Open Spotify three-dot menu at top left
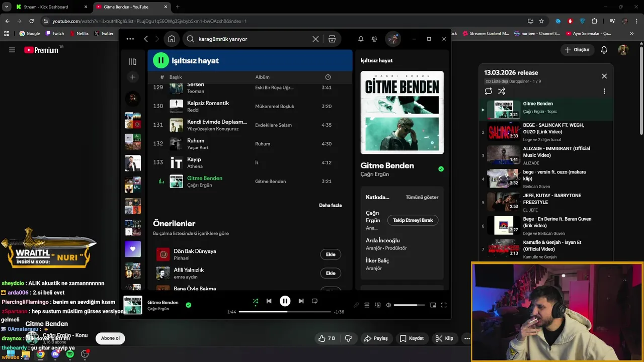Image resolution: width=644 pixels, height=362 pixels. [130, 39]
